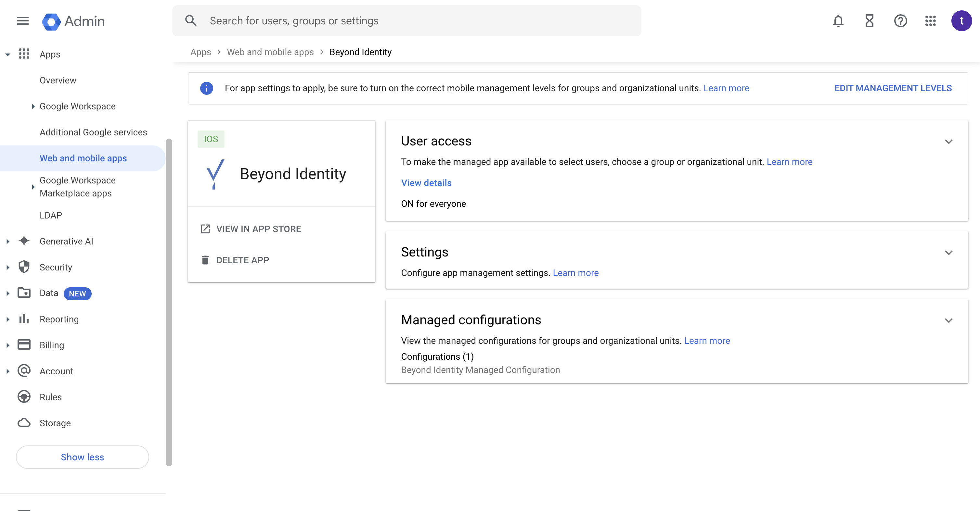Open the hamburger main menu icon
980x511 pixels.
23,21
